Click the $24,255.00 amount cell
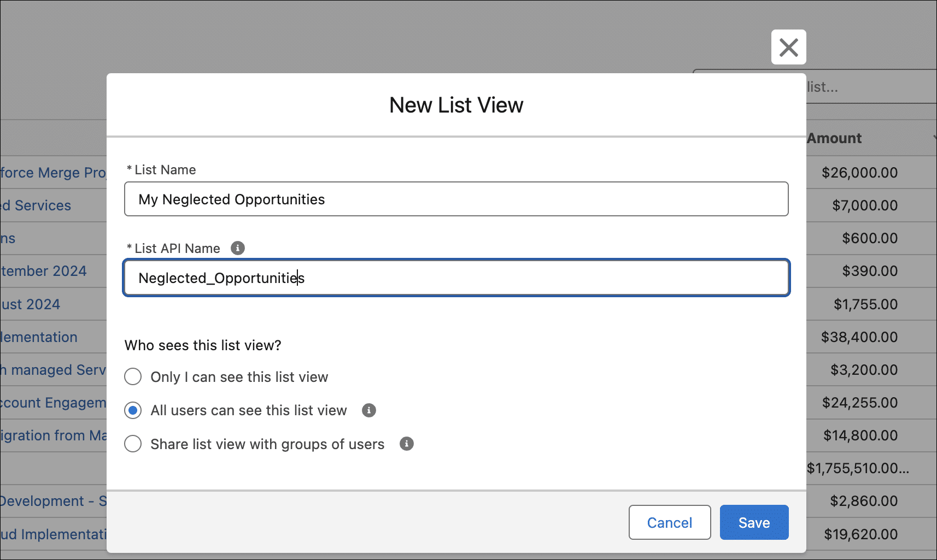 (860, 403)
